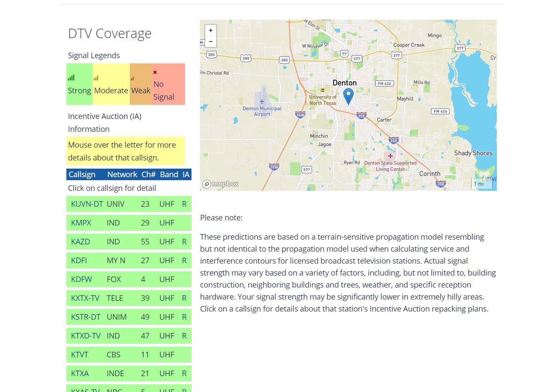Click the Ch# column header
The width and height of the screenshot is (553, 392).
149,175
